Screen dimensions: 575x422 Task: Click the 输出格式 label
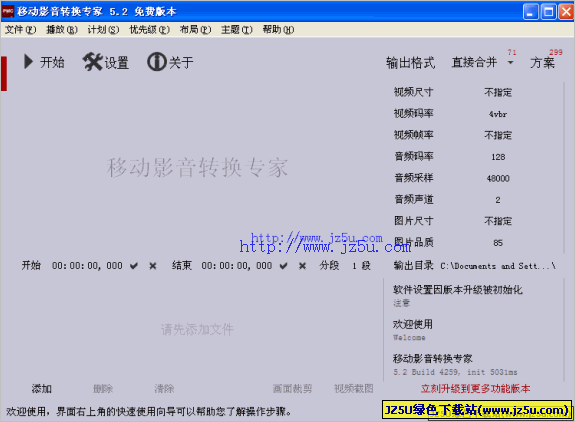[x=410, y=63]
